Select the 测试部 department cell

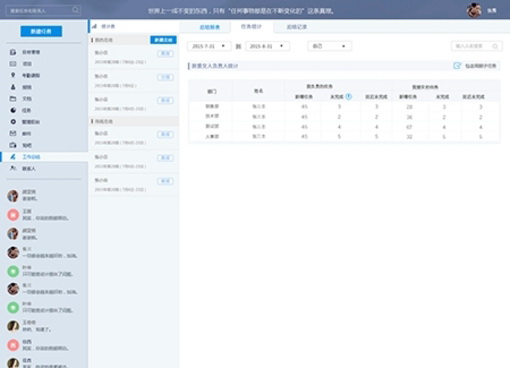click(x=212, y=126)
